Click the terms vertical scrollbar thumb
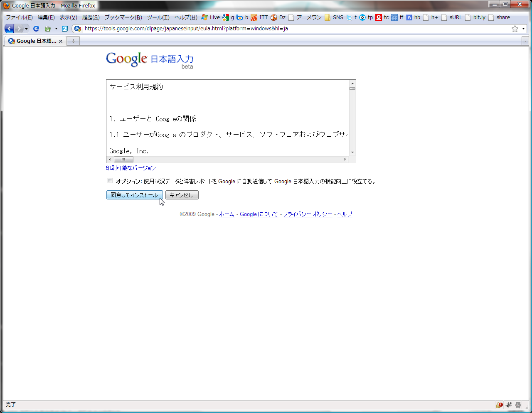Image resolution: width=532 pixels, height=413 pixels. (x=352, y=88)
